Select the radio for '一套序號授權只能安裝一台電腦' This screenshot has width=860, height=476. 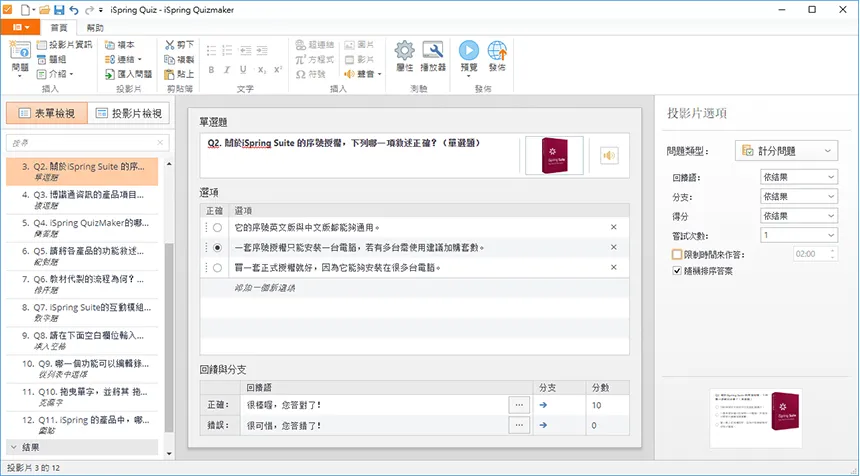(217, 247)
